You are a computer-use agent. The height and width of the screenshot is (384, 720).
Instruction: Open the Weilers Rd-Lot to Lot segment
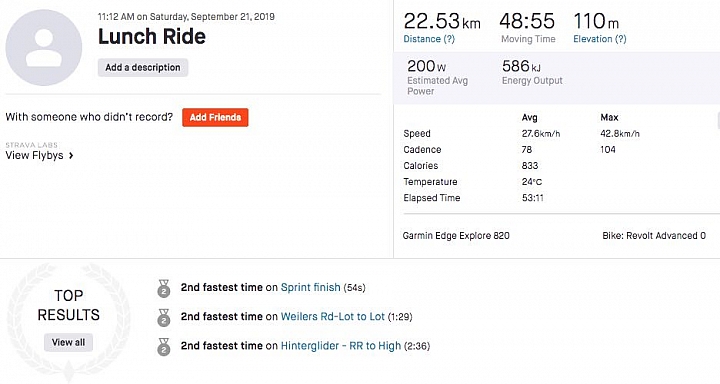[332, 316]
